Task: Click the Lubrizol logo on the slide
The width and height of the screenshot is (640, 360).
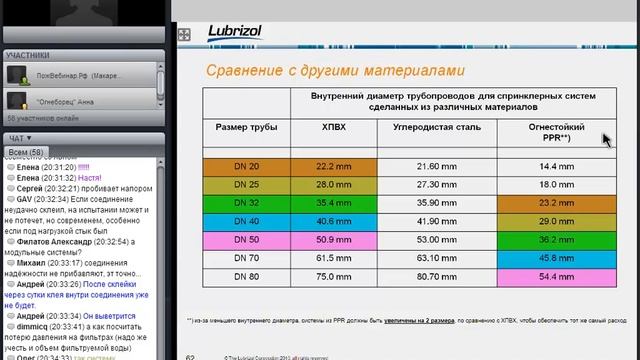Action: click(235, 33)
